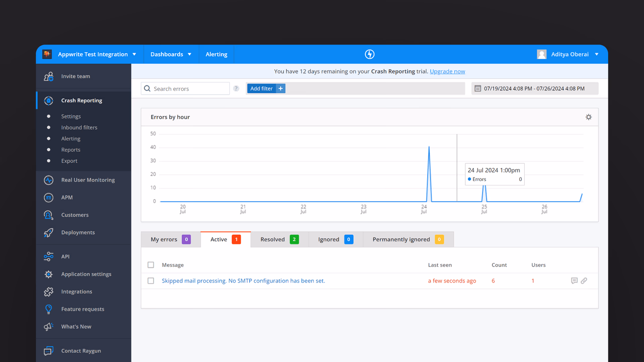
Task: Click the search help question mark
Action: click(236, 88)
